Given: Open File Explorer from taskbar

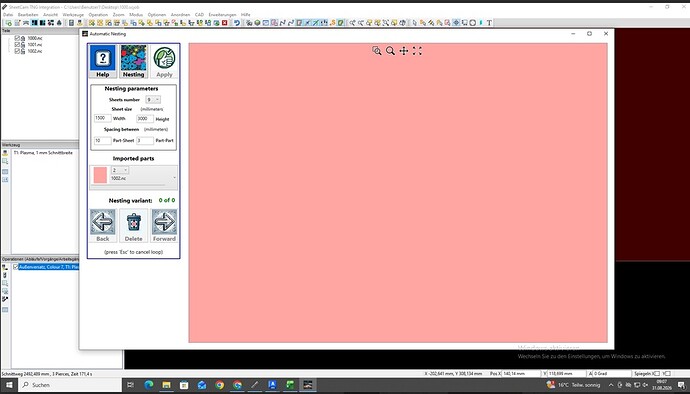Looking at the screenshot, I should tap(166, 385).
